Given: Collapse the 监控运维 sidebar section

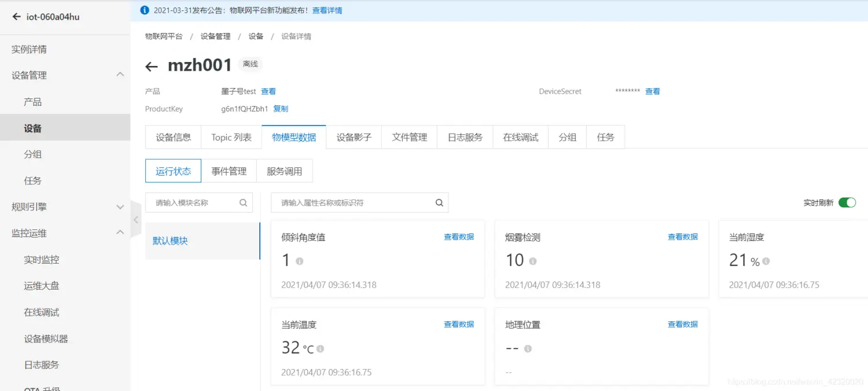Looking at the screenshot, I should (120, 233).
